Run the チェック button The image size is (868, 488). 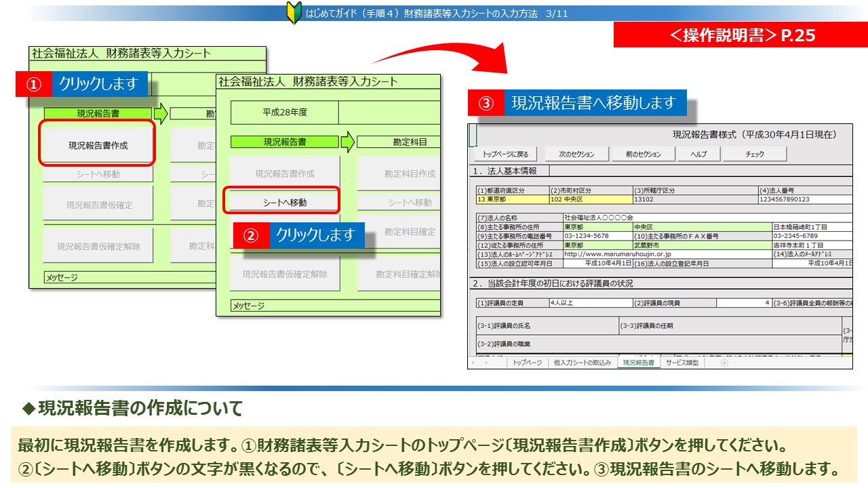click(x=755, y=155)
